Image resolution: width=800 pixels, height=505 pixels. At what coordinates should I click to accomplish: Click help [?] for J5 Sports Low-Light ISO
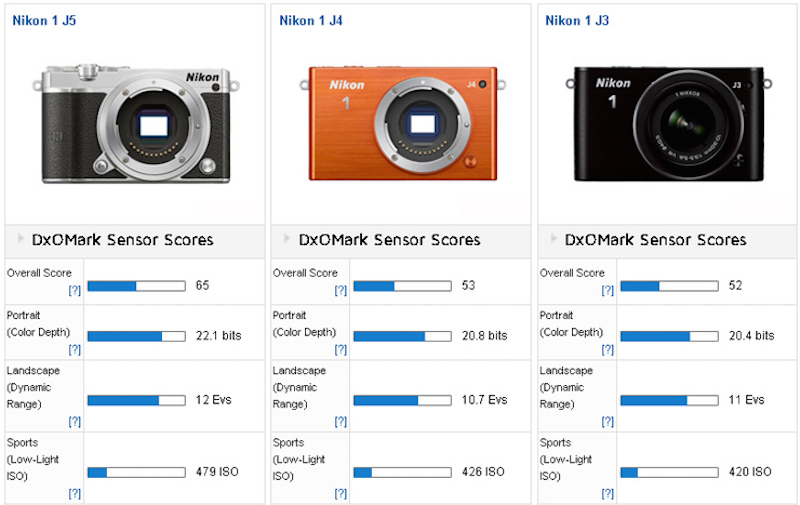(74, 493)
